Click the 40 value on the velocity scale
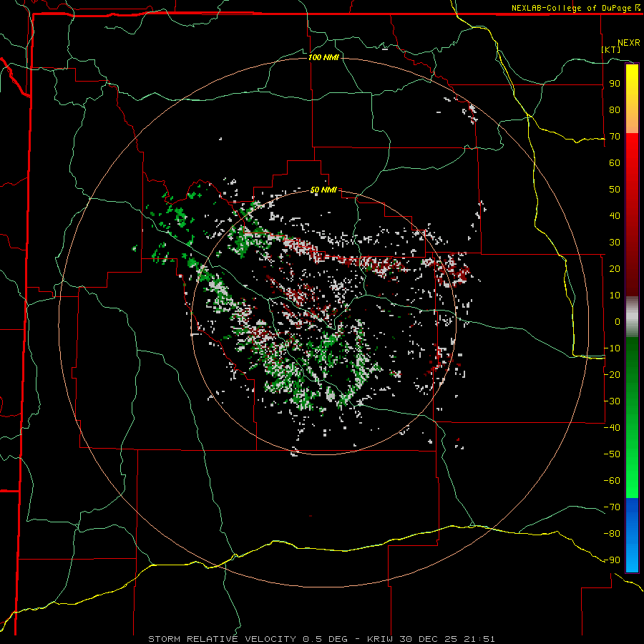The height and width of the screenshot is (644, 644). pyautogui.click(x=615, y=215)
